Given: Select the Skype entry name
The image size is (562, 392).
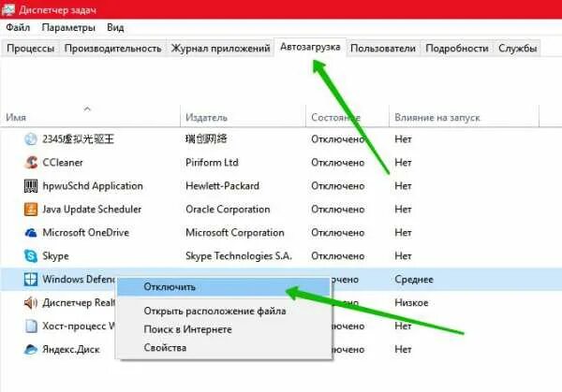Looking at the screenshot, I should point(55,256).
